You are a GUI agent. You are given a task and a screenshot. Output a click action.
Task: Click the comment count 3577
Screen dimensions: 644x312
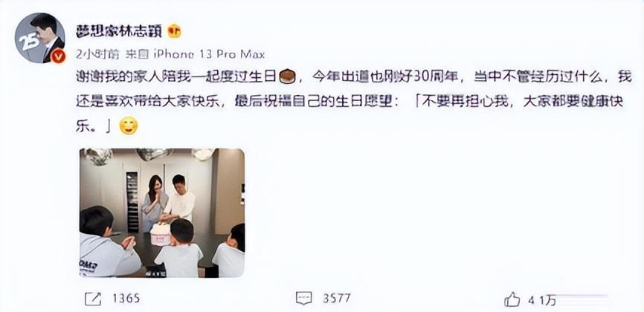337,299
